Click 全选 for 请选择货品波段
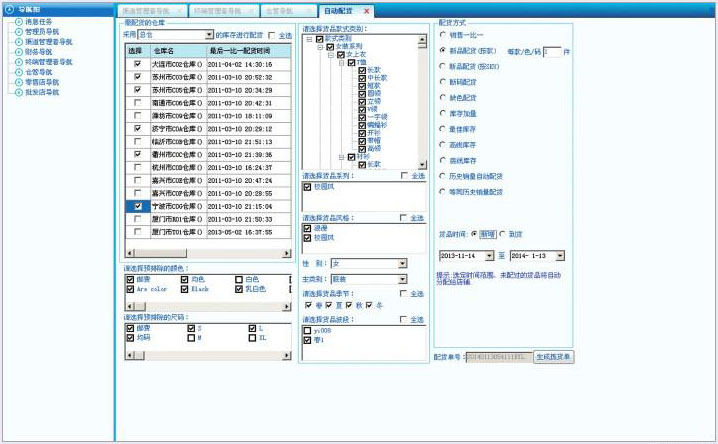Image resolution: width=718 pixels, height=444 pixels. tap(403, 319)
